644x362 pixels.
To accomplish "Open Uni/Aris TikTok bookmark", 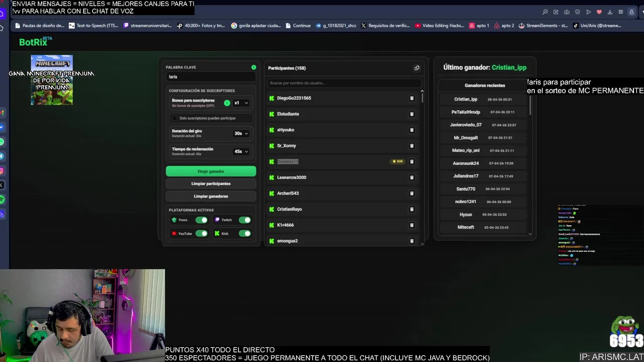I will 597,26.
